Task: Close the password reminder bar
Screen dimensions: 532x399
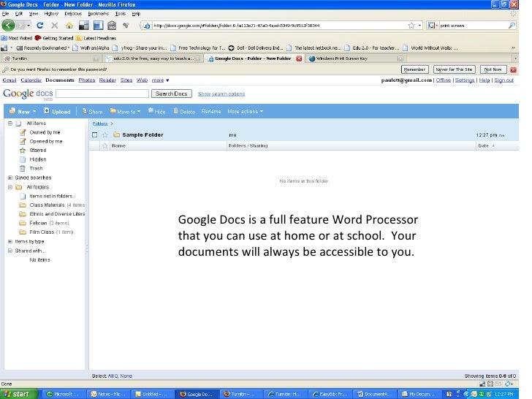Action: pos(513,69)
